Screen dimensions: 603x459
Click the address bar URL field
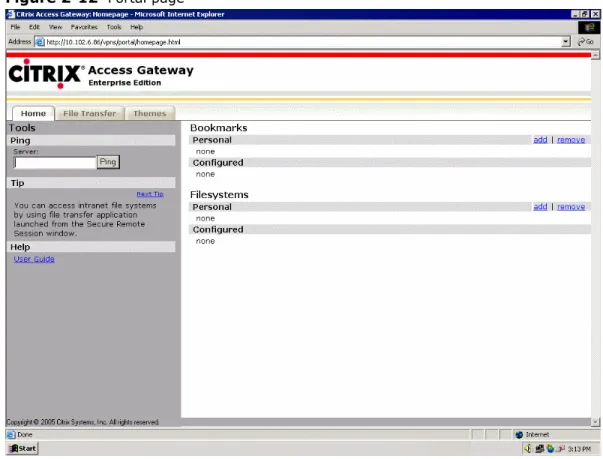298,42
